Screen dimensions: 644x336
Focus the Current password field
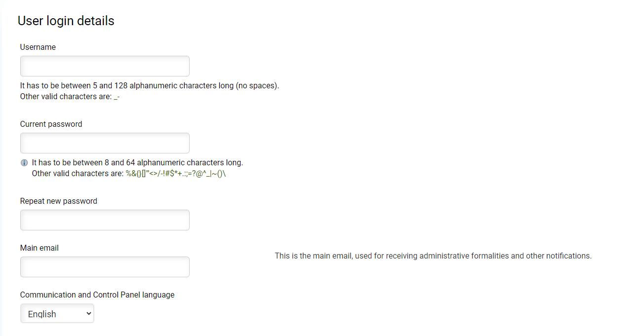click(105, 143)
